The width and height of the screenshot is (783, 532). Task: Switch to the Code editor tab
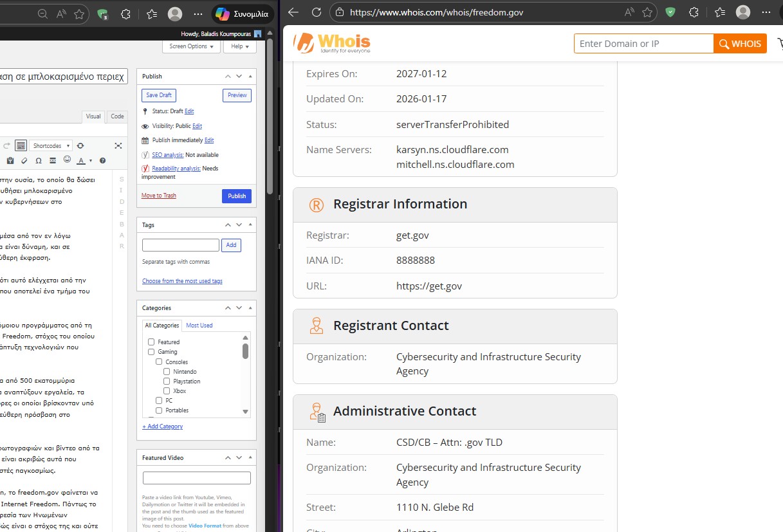click(x=117, y=116)
